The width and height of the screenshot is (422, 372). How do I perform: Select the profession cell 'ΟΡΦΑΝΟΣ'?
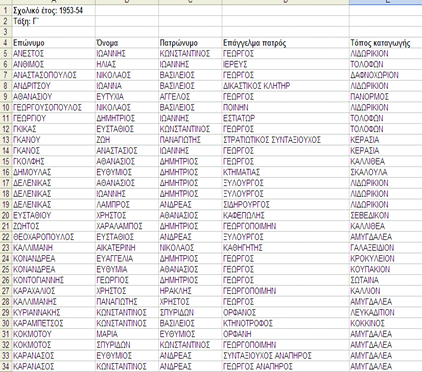pos(285,312)
